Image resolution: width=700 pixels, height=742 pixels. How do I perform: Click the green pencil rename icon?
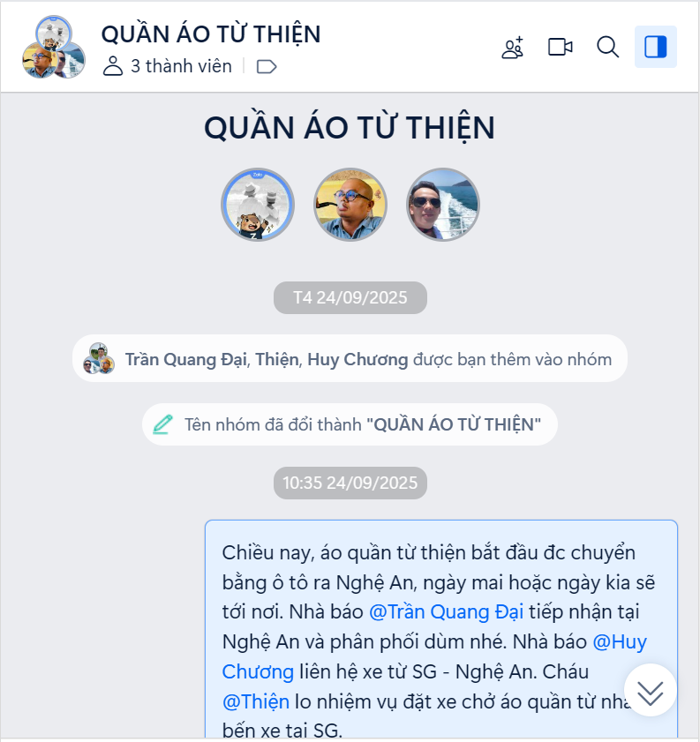[162, 424]
